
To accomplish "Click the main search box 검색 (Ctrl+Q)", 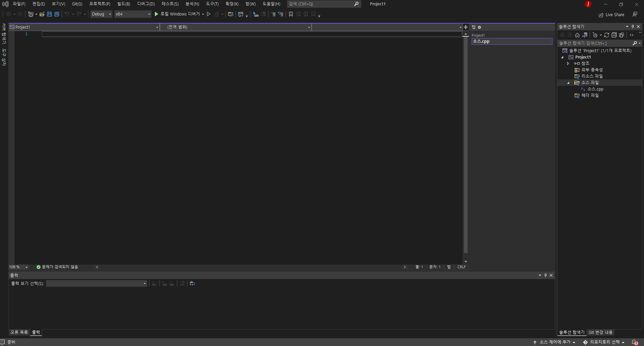I will (x=324, y=4).
